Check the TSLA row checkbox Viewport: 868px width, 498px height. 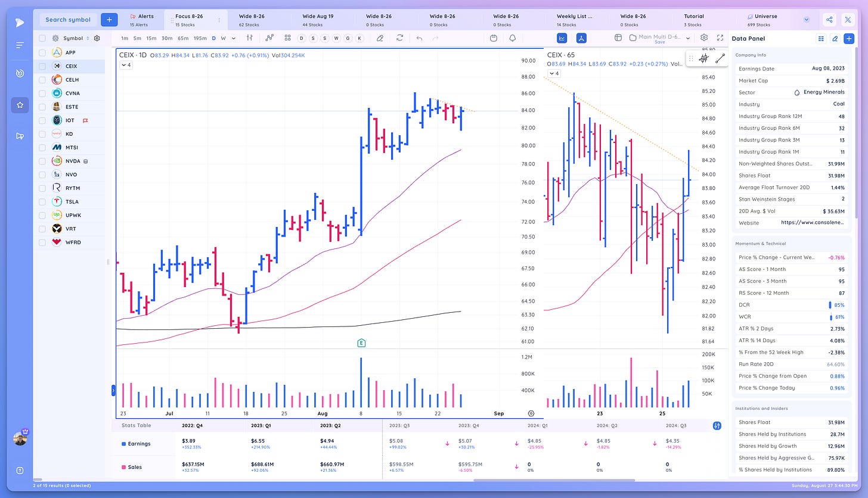tap(42, 201)
